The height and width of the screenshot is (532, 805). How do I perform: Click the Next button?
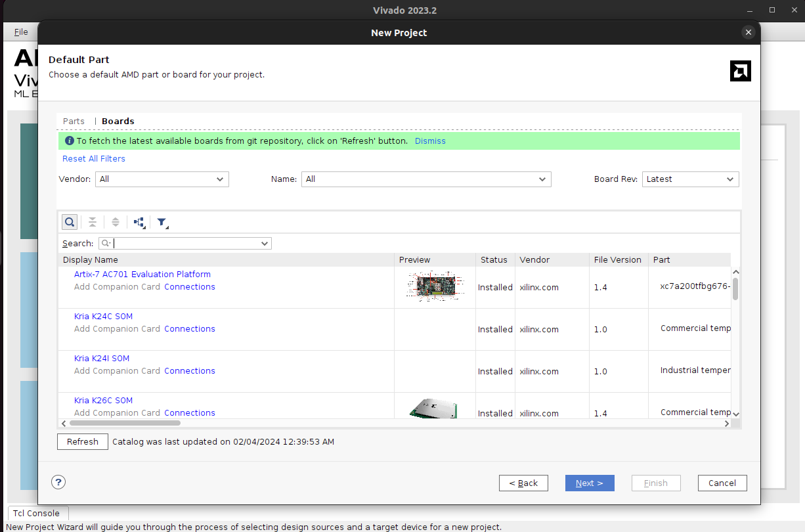pos(590,483)
